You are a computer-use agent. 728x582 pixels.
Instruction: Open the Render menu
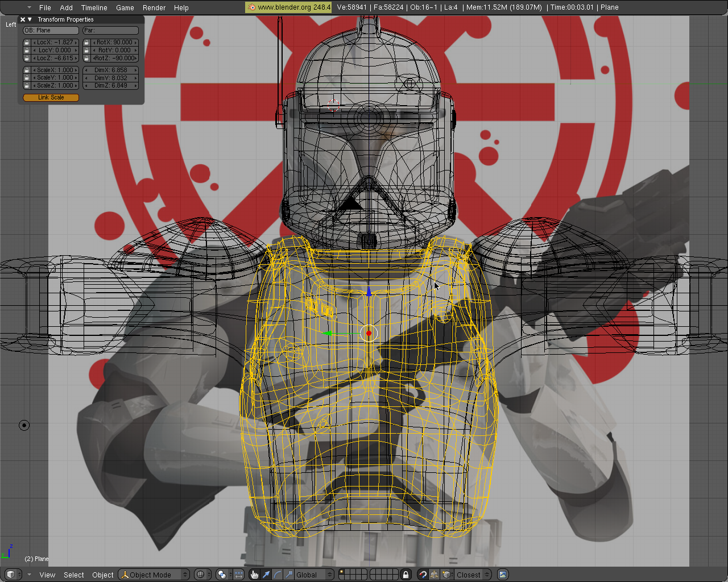pos(154,7)
